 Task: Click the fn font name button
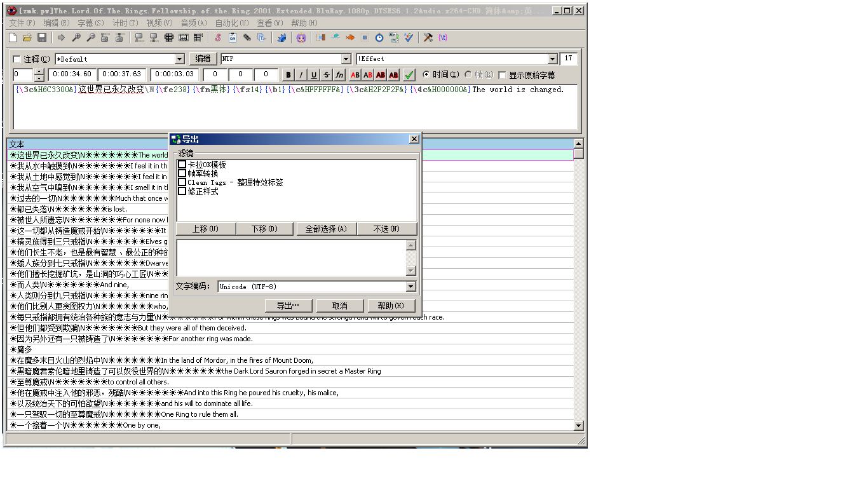point(339,75)
